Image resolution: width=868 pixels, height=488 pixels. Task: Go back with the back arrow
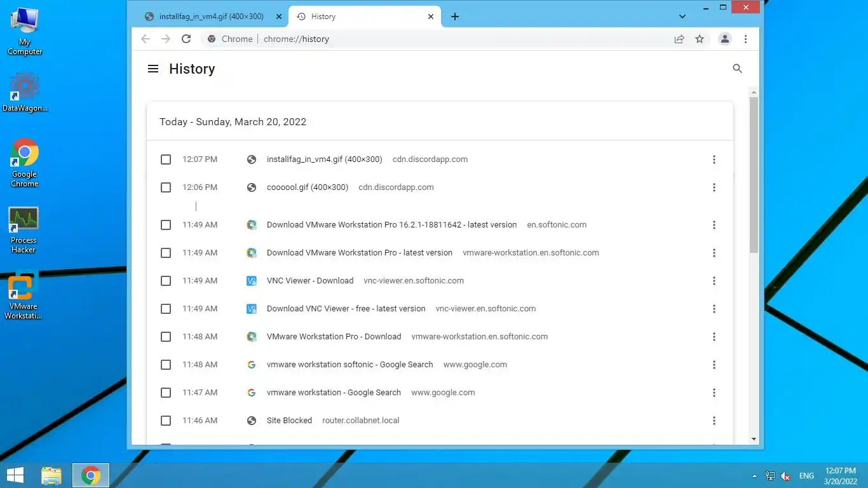pyautogui.click(x=146, y=39)
